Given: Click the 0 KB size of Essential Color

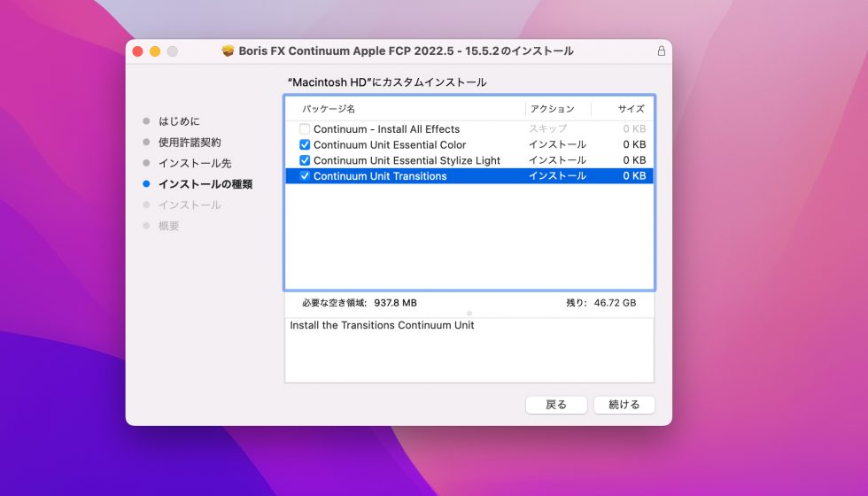Looking at the screenshot, I should tap(634, 144).
